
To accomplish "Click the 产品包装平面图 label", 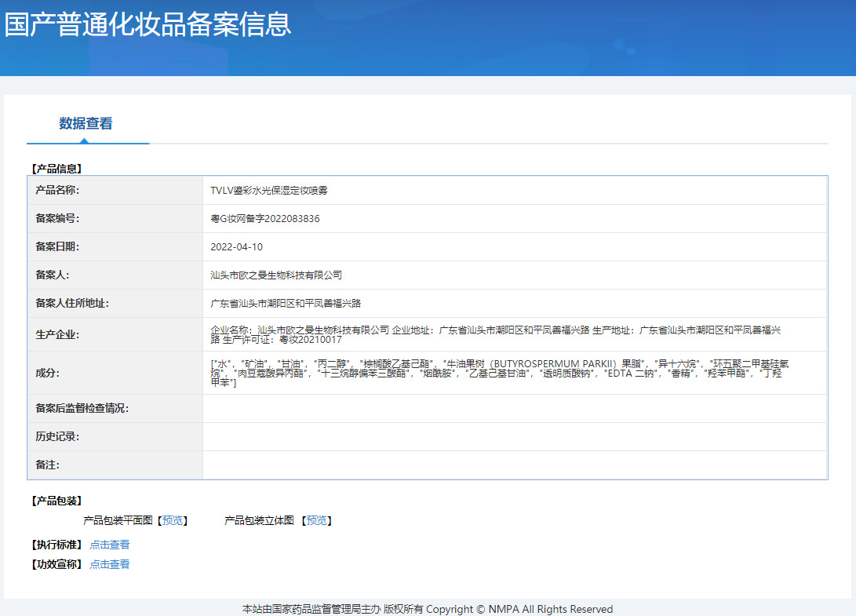I will click(x=118, y=520).
